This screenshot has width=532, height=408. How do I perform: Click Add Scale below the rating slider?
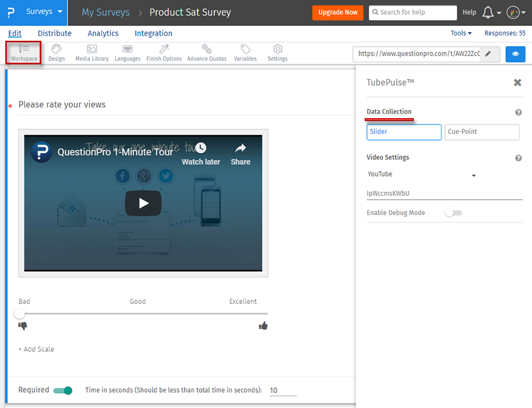(x=36, y=349)
